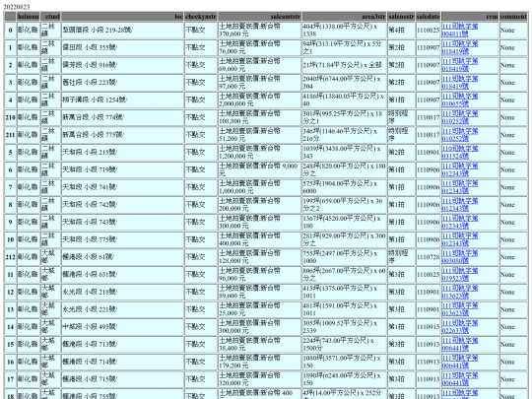Open the crm link in row 1

click(x=460, y=47)
